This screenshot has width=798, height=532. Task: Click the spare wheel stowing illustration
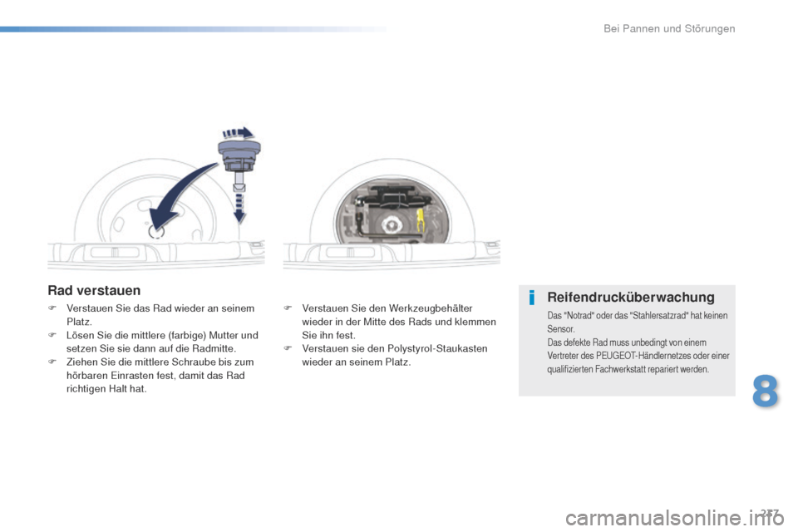(x=156, y=197)
